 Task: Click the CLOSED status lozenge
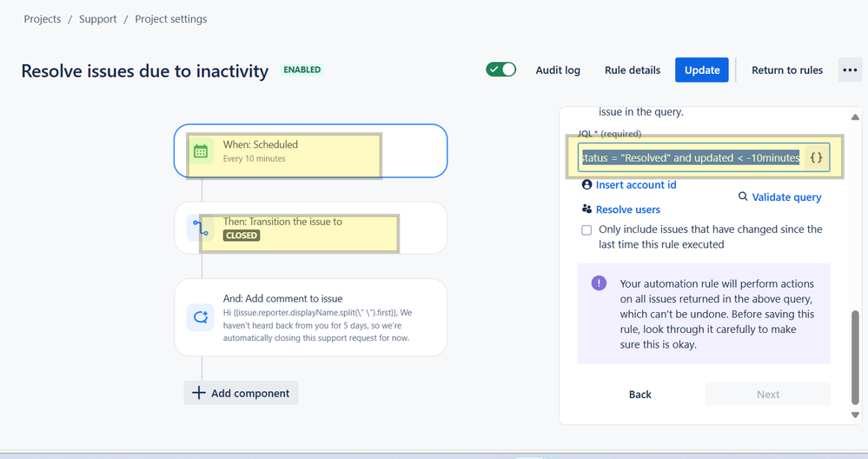point(242,236)
